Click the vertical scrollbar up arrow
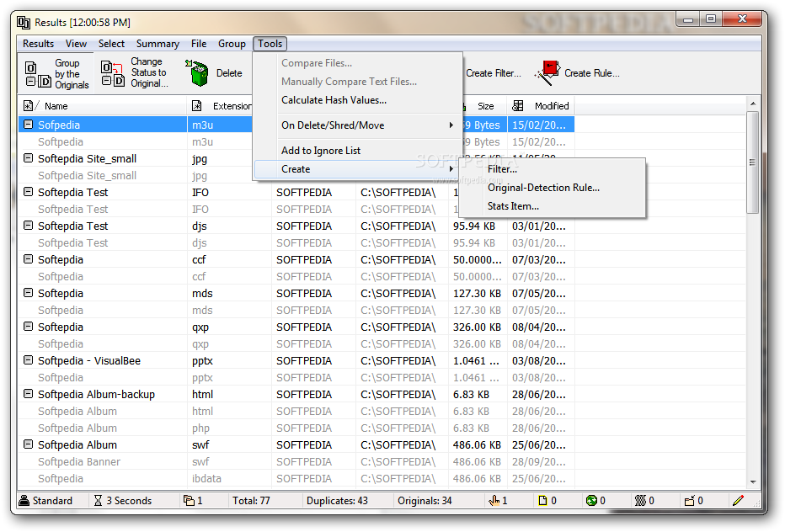This screenshot has width=785, height=532. click(752, 104)
